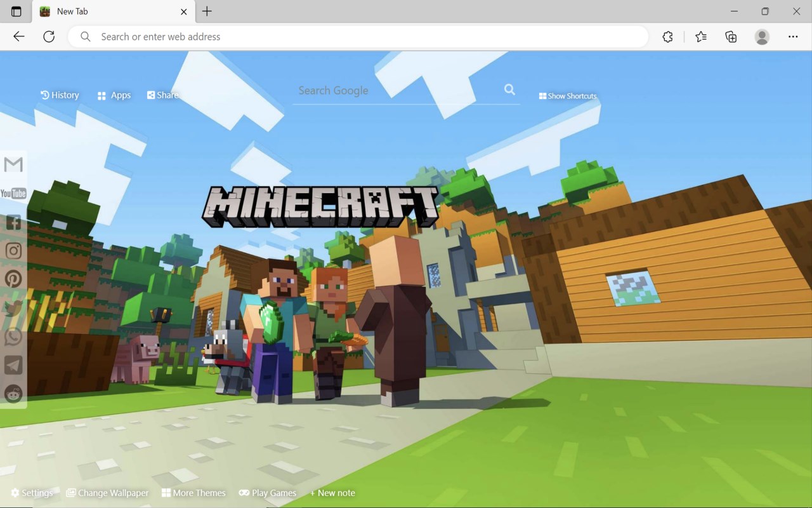Click the Google search magnifier icon

(x=509, y=90)
